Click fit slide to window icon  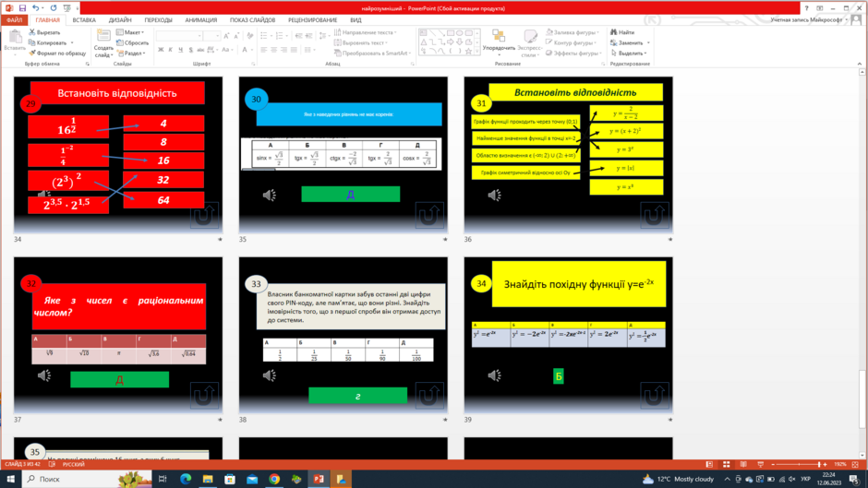coord(855,464)
